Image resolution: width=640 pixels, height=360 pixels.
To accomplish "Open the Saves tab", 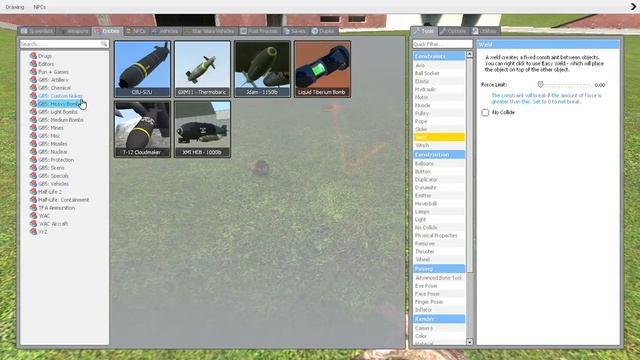I will pyautogui.click(x=295, y=31).
